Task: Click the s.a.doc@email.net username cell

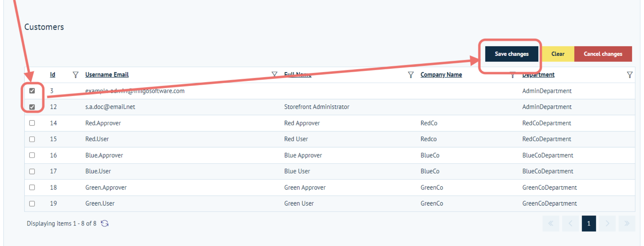Action: (110, 107)
